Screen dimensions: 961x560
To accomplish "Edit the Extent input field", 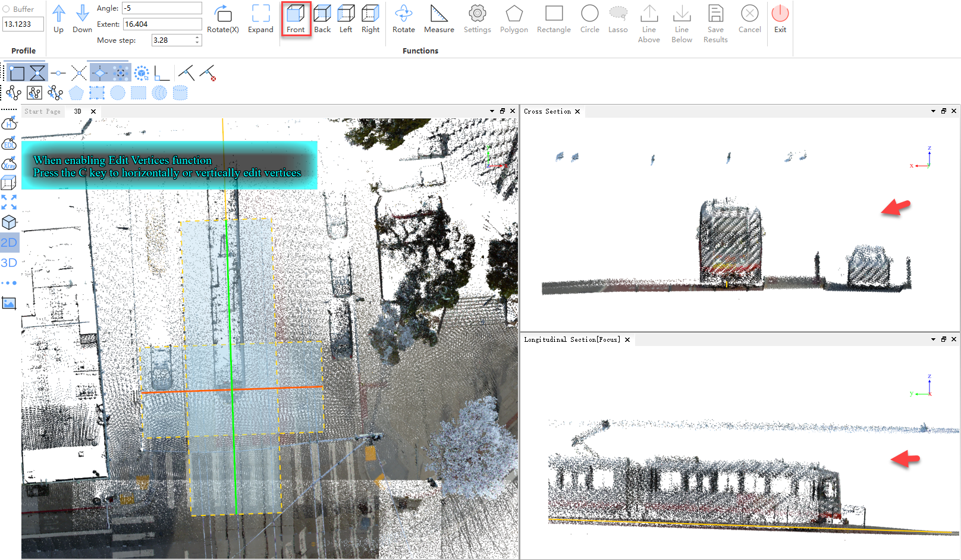I will 162,24.
